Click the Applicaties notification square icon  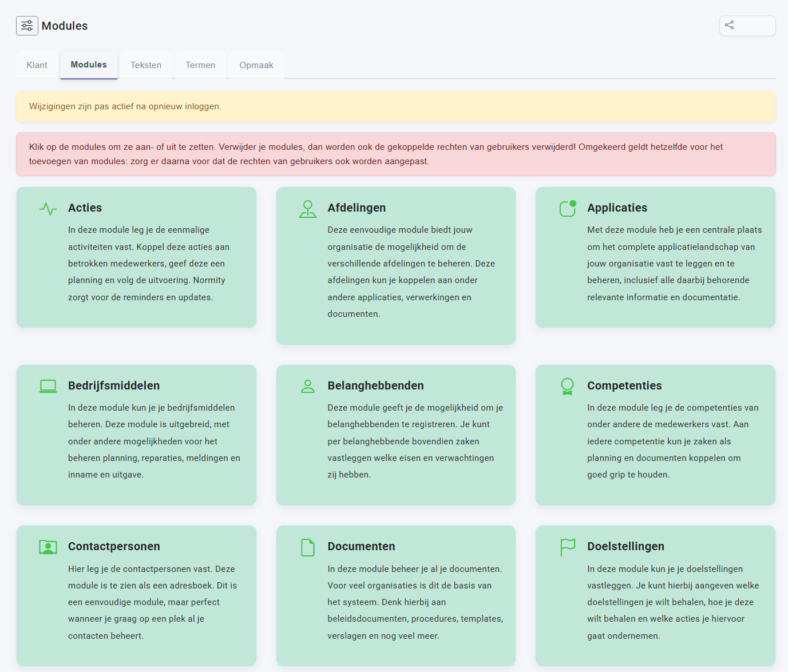568,209
